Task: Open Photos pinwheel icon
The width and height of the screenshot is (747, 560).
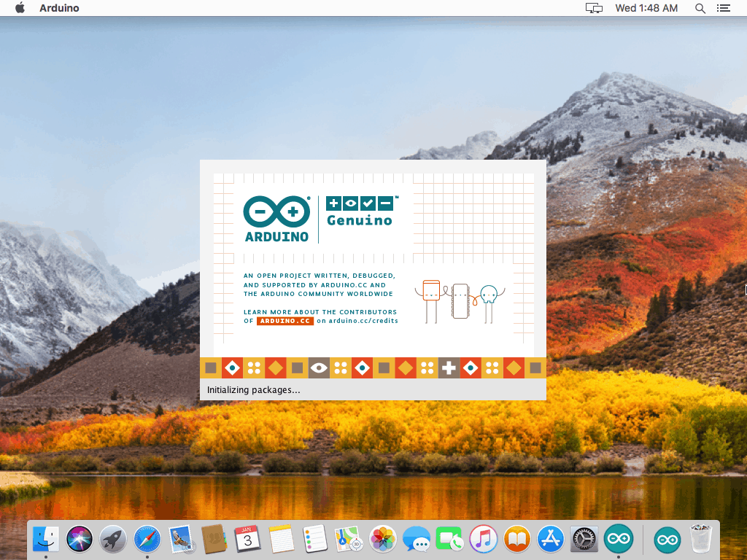Action: point(382,539)
